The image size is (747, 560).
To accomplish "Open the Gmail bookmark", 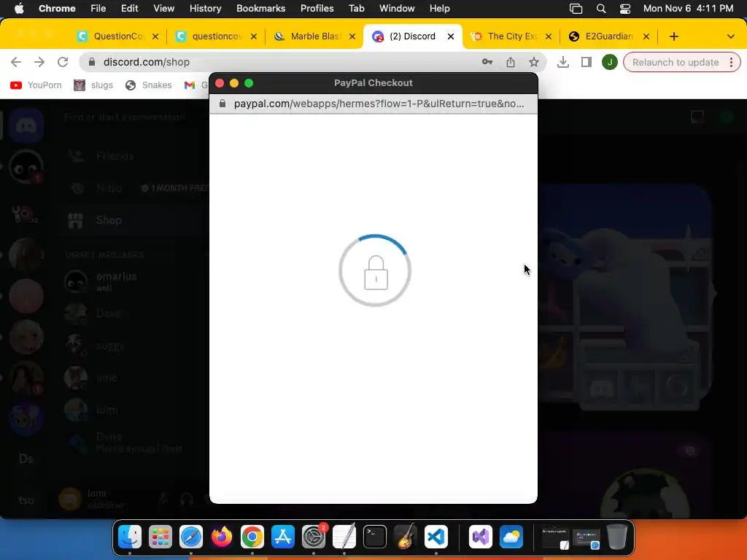I will click(x=196, y=85).
